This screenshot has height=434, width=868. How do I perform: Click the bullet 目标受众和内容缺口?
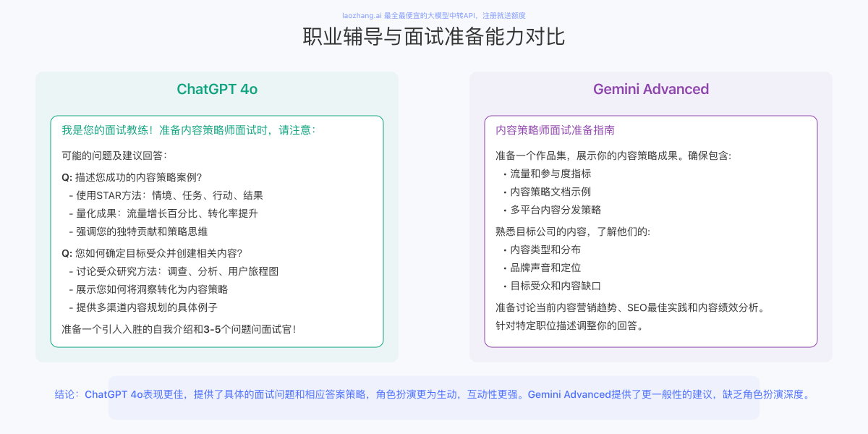[x=552, y=286]
